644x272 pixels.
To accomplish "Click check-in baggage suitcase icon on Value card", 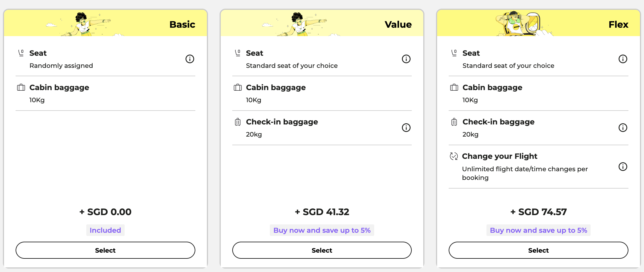I will pos(237,122).
